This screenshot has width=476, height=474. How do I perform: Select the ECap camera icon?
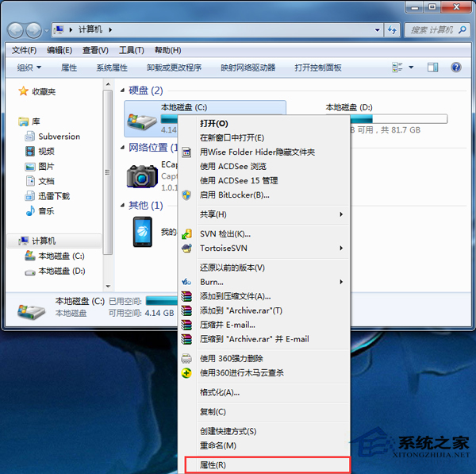(x=142, y=176)
